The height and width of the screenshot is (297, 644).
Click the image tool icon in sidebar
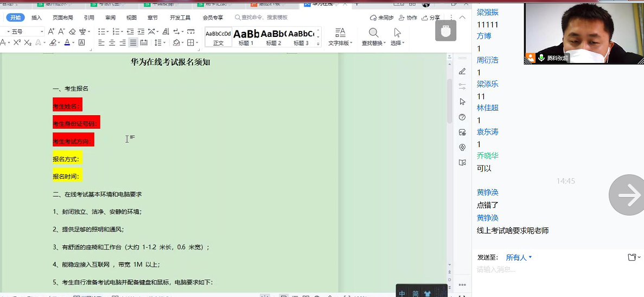click(x=462, y=132)
